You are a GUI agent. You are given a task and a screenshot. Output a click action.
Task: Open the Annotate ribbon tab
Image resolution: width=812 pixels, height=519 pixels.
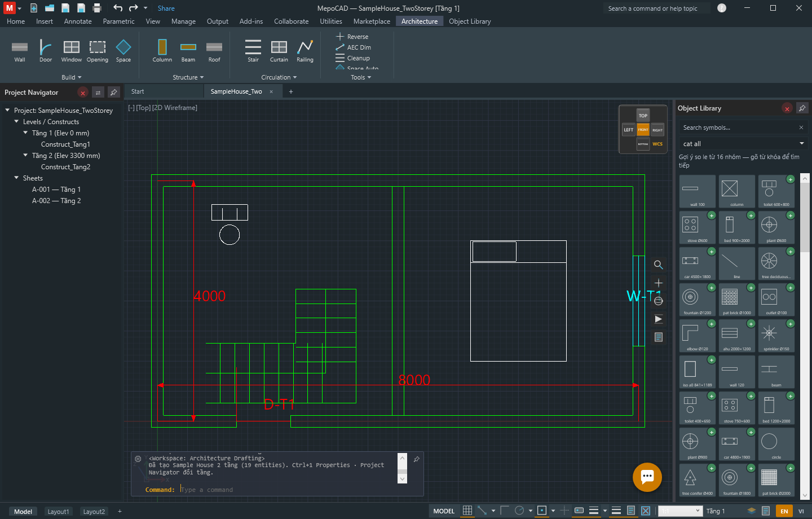(78, 21)
